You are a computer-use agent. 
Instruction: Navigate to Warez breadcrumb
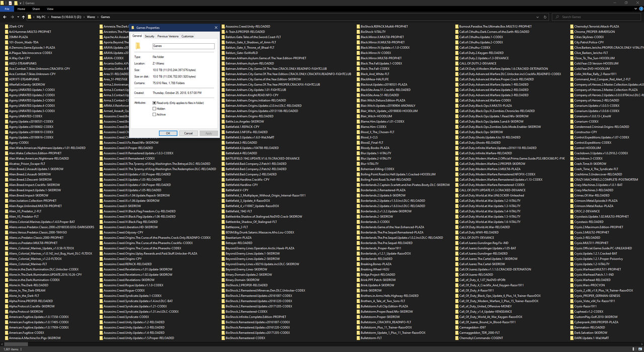point(92,17)
